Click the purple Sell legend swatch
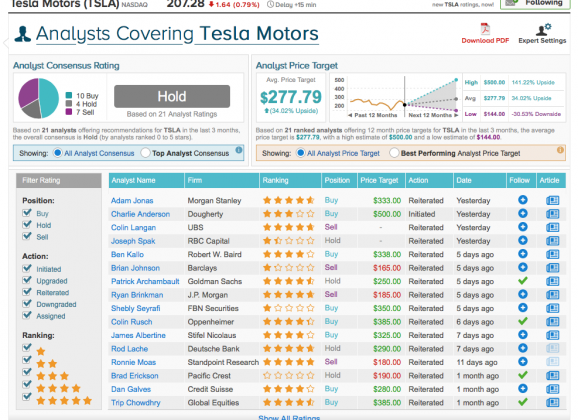 pos(69,112)
